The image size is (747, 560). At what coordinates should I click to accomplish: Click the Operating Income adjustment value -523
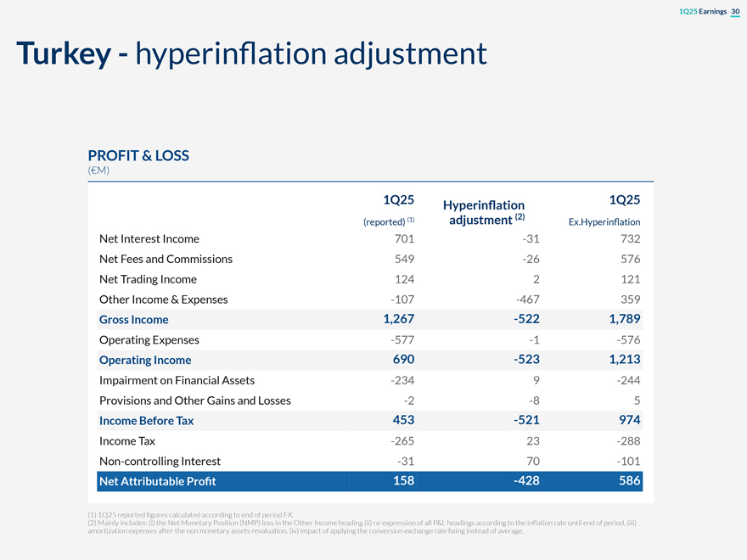526,359
